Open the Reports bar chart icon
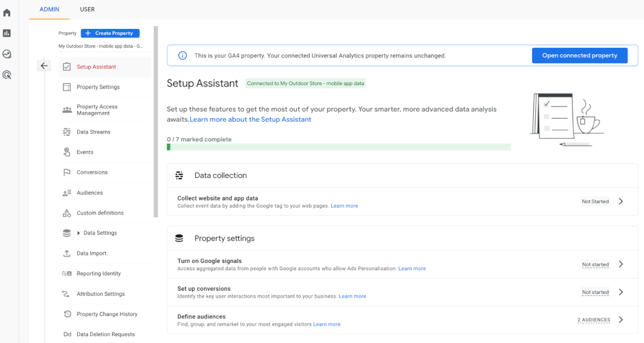Image resolution: width=644 pixels, height=343 pixels. click(7, 34)
